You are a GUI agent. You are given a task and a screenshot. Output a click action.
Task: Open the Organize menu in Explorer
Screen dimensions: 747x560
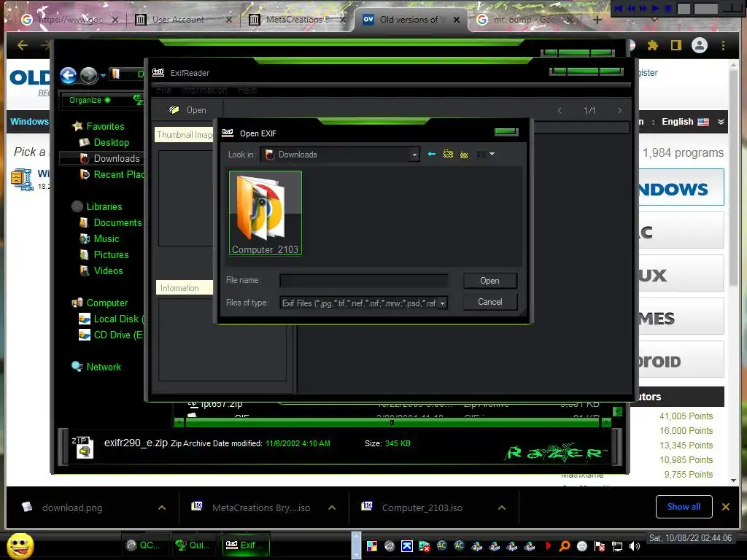coord(90,100)
